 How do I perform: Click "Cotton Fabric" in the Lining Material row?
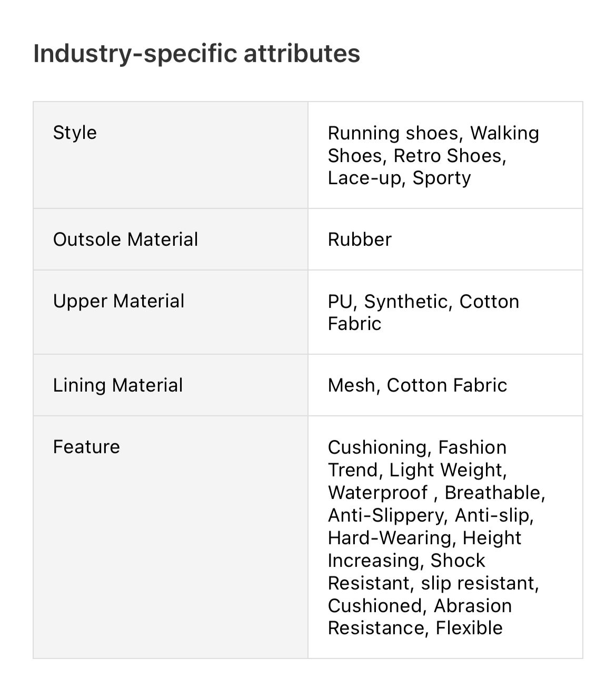(446, 385)
